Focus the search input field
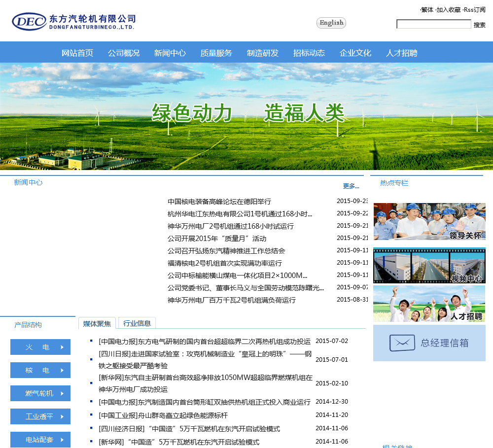Screen dimensions: 493x448 point(433,24)
